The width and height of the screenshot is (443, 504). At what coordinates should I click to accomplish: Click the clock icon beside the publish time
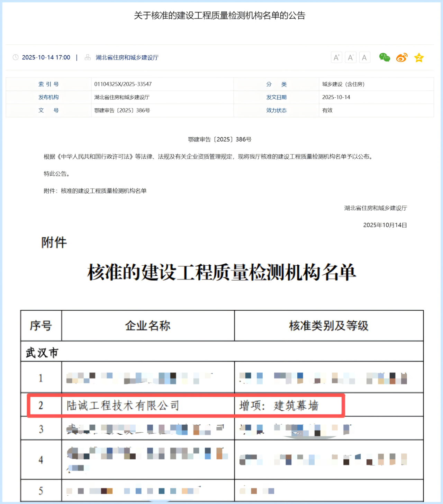click(x=16, y=58)
